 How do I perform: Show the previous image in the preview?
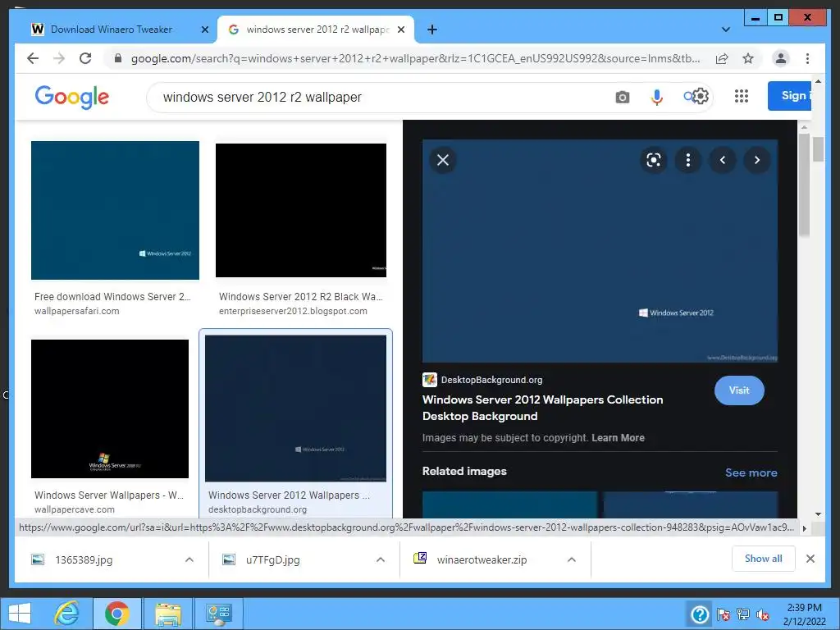pos(723,160)
